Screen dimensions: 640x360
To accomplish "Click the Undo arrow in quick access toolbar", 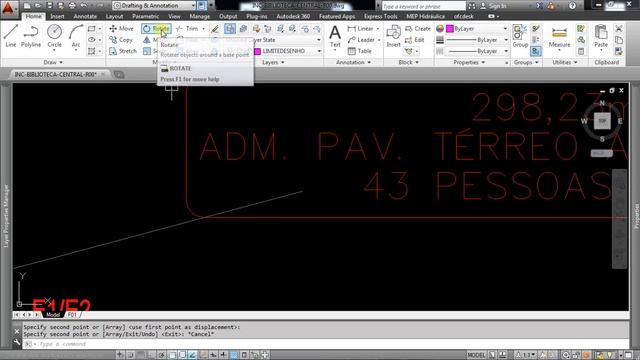I will click(84, 6).
